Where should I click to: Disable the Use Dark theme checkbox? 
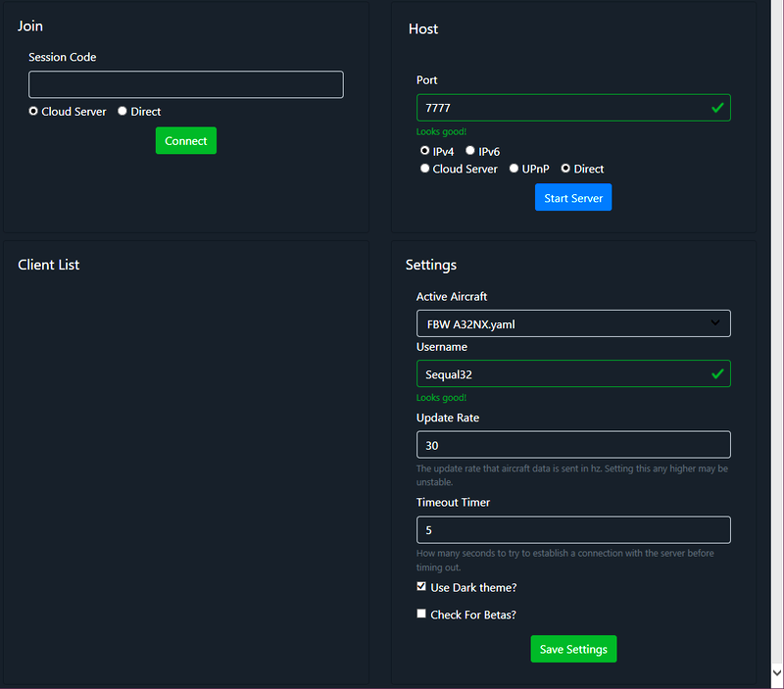click(421, 585)
